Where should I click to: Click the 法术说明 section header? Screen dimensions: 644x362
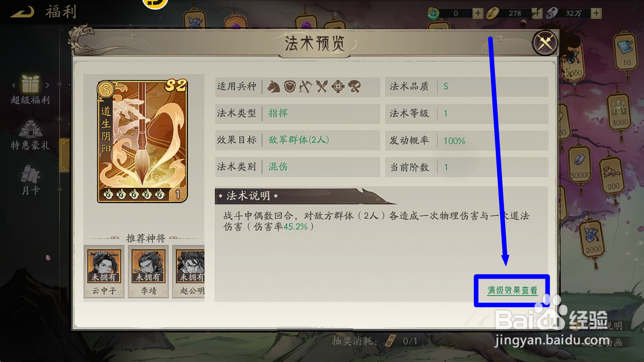coord(248,196)
